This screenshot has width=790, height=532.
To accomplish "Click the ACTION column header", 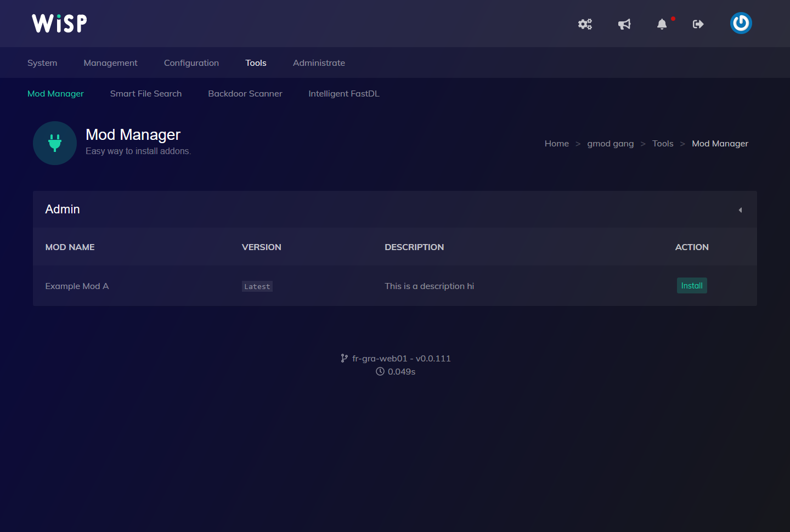I will [692, 247].
